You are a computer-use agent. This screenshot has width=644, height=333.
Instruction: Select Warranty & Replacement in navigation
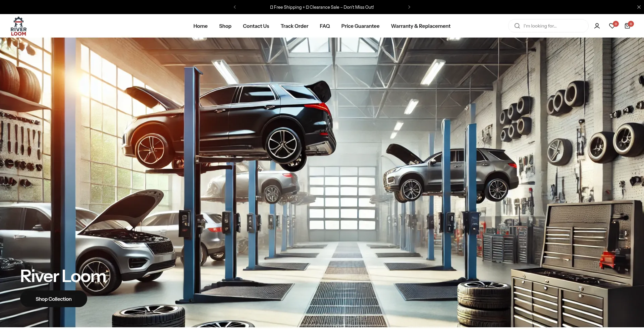(421, 26)
